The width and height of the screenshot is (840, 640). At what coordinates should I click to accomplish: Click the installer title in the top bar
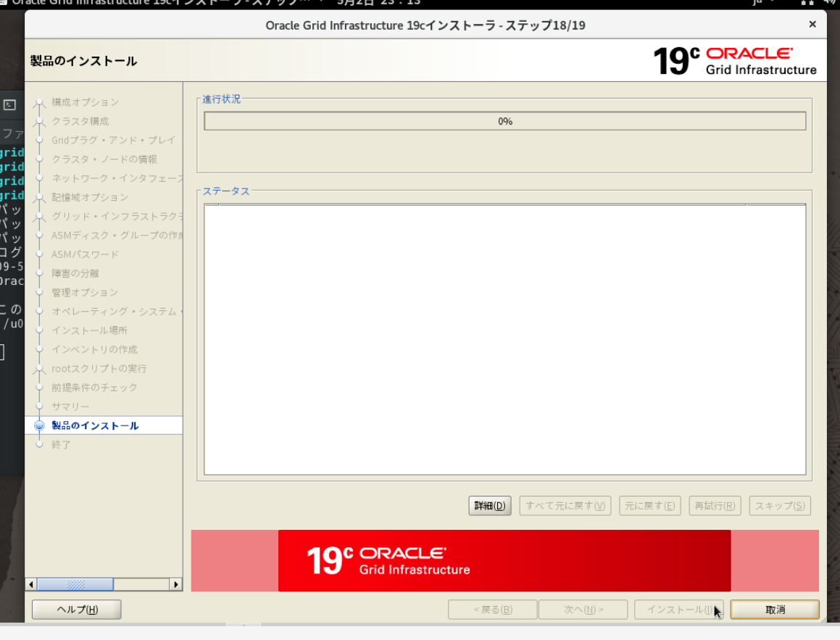[x=161, y=3]
